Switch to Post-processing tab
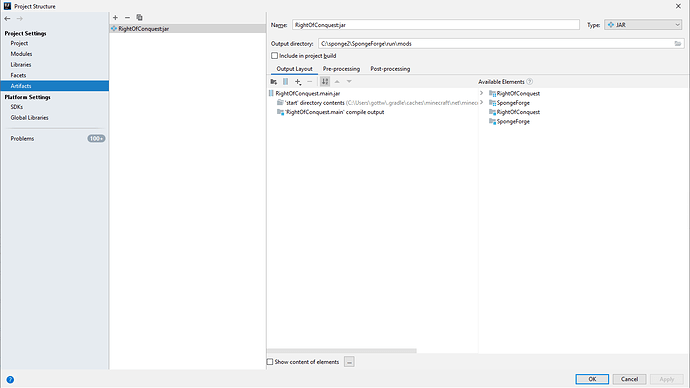Image resolution: width=690 pixels, height=388 pixels. [390, 69]
